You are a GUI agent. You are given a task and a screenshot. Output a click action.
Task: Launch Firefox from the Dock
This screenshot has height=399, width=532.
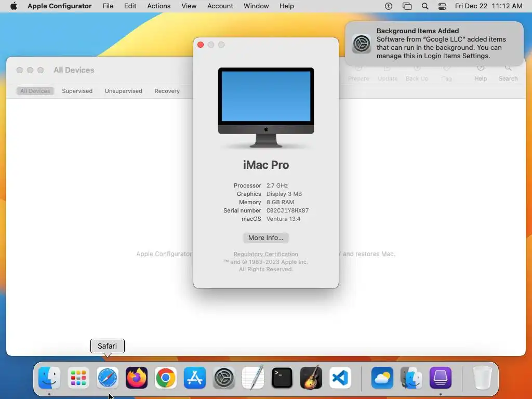point(137,378)
